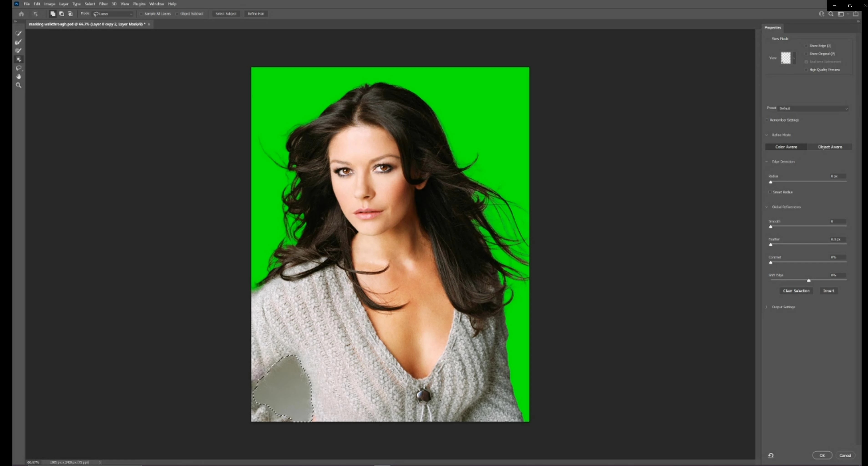Image resolution: width=868 pixels, height=466 pixels.
Task: Enable the Show Edge checkbox
Action: pos(806,46)
